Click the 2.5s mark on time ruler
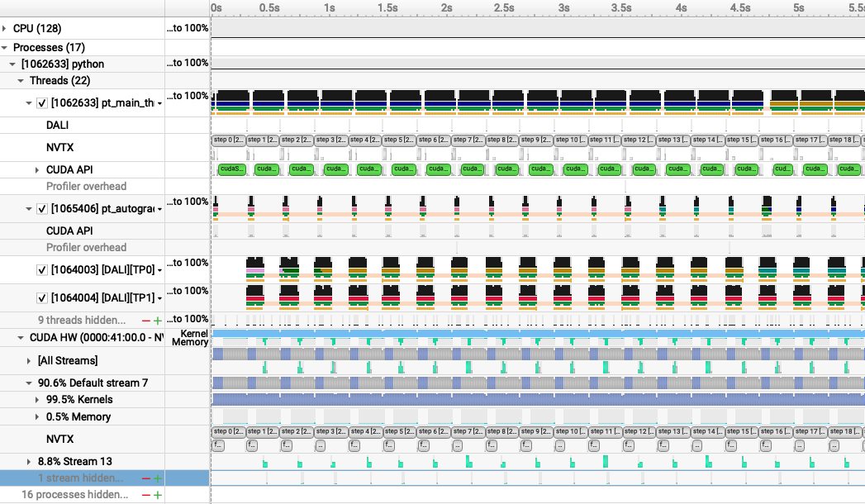The image size is (865, 504). tap(504, 7)
